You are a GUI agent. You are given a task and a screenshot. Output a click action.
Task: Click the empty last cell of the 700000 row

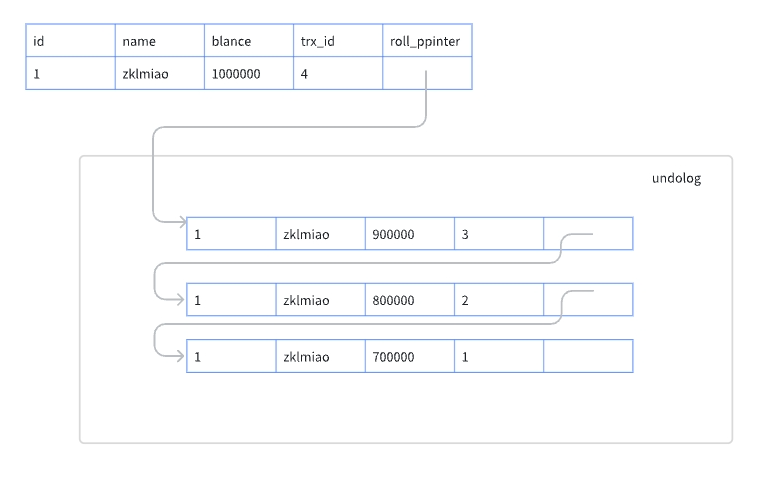coord(588,356)
